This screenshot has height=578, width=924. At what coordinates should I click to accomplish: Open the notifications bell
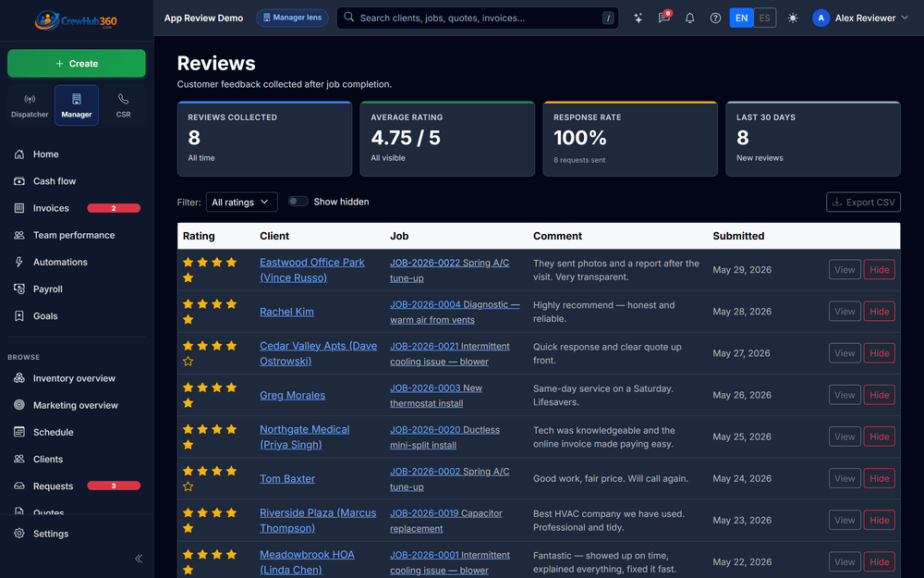coord(689,18)
